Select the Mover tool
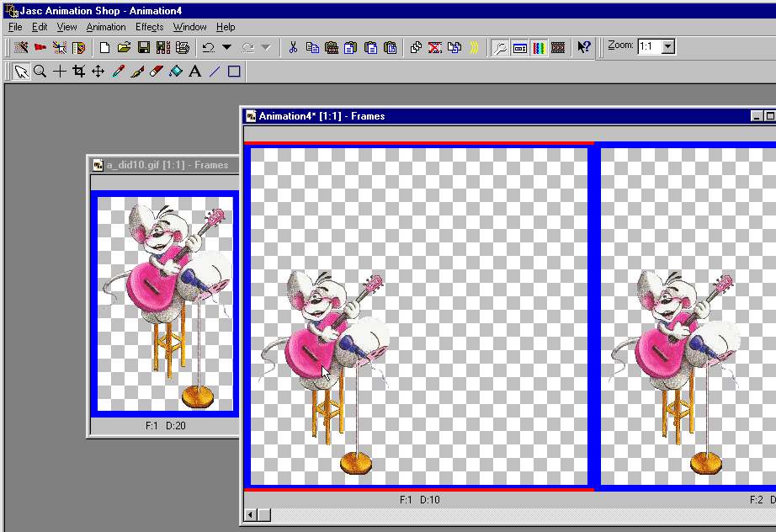Viewport: 776px width, 532px height. tap(98, 72)
